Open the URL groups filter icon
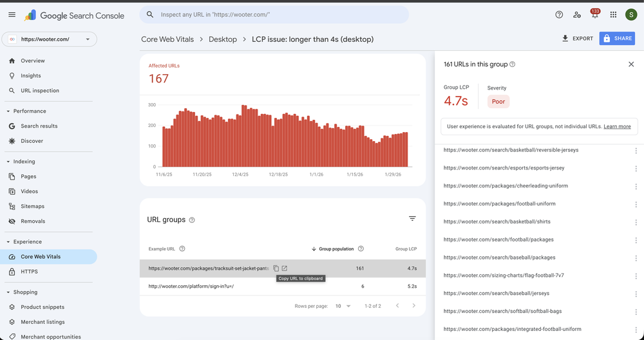644x340 pixels. (x=412, y=219)
